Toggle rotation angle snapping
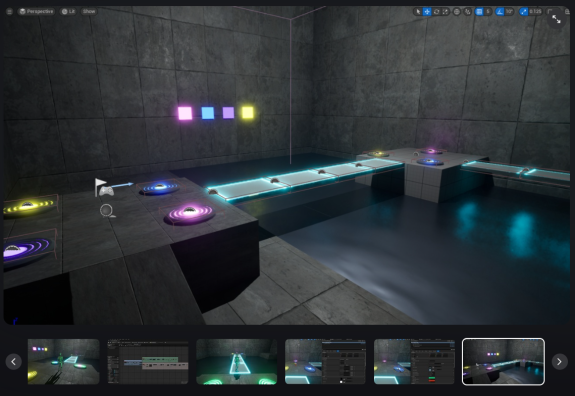This screenshot has width=575, height=396. click(x=500, y=11)
